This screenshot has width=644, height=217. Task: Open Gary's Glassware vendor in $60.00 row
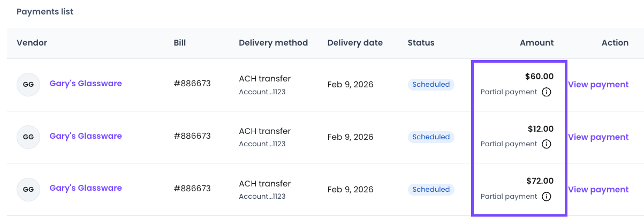(86, 84)
